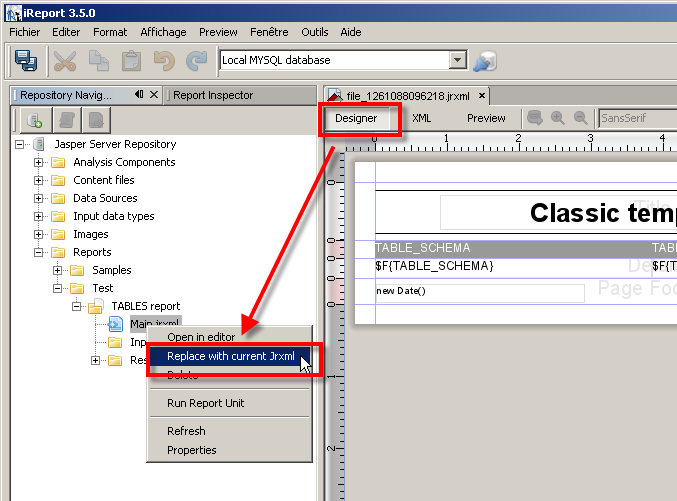Select the Repository Navigator tab
The image size is (677, 501).
tap(66, 95)
